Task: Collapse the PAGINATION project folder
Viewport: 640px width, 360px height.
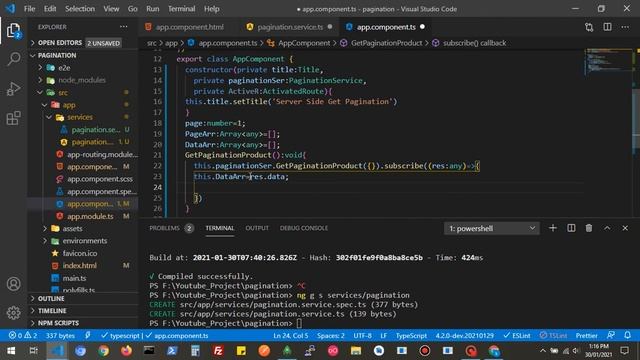Action: 83,55
